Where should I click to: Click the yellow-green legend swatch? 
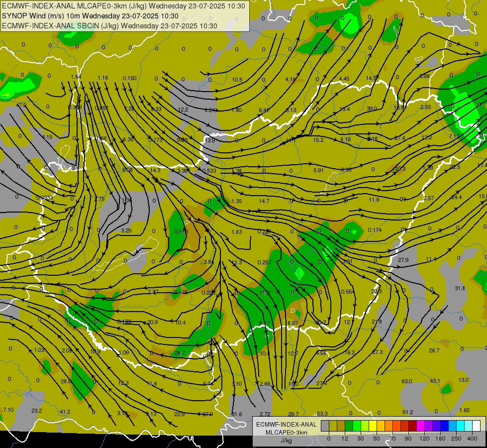[365, 426]
